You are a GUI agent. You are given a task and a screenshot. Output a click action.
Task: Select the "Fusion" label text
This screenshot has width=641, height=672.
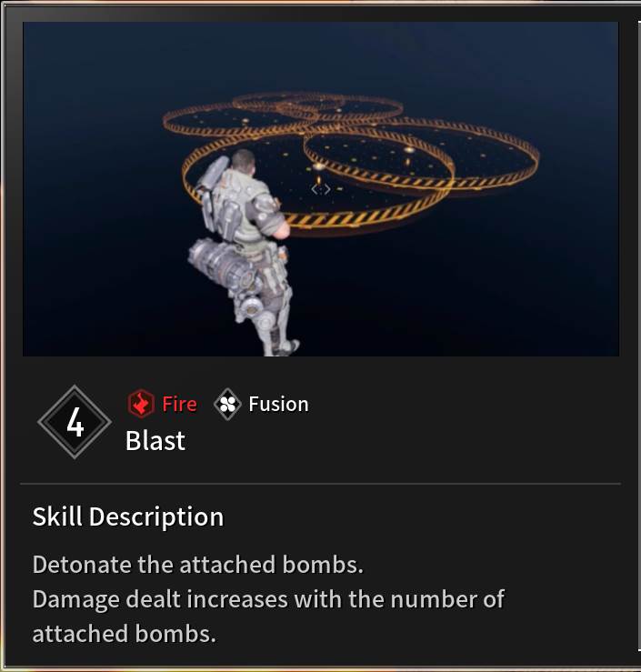pos(278,404)
